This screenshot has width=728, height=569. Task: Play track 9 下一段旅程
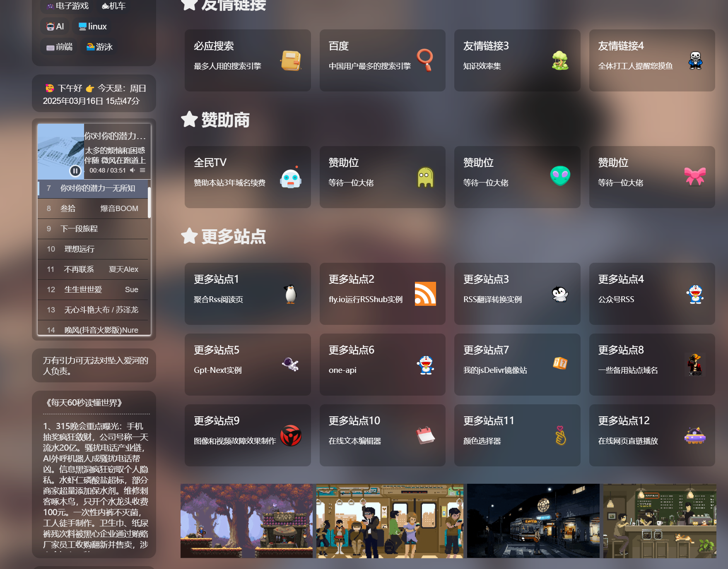(x=93, y=229)
